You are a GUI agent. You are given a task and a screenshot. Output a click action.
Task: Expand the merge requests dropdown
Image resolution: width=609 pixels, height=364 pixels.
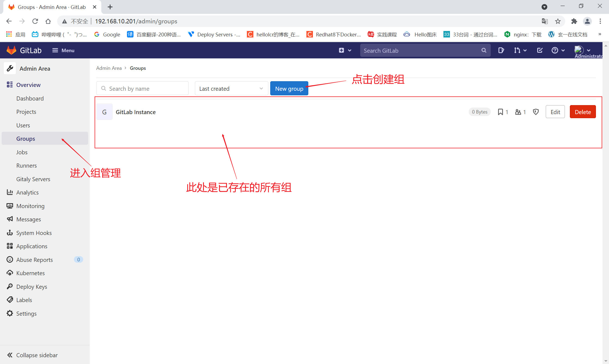pyautogui.click(x=520, y=50)
